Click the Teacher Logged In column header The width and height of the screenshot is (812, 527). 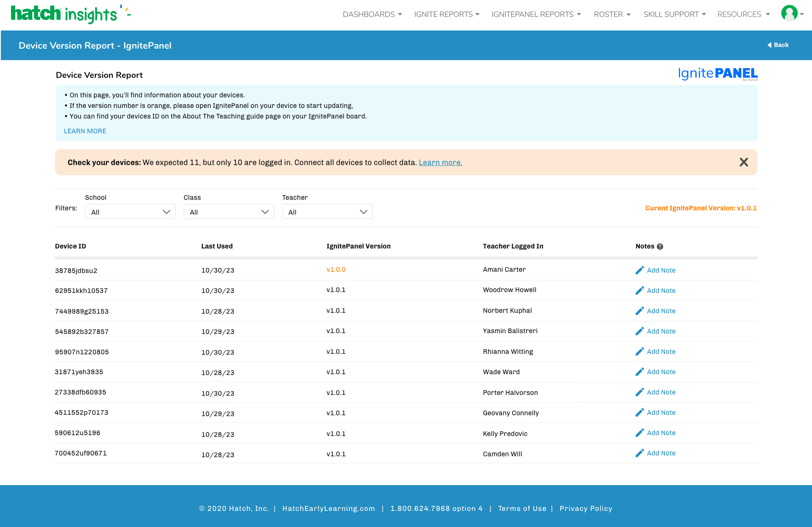[513, 246]
